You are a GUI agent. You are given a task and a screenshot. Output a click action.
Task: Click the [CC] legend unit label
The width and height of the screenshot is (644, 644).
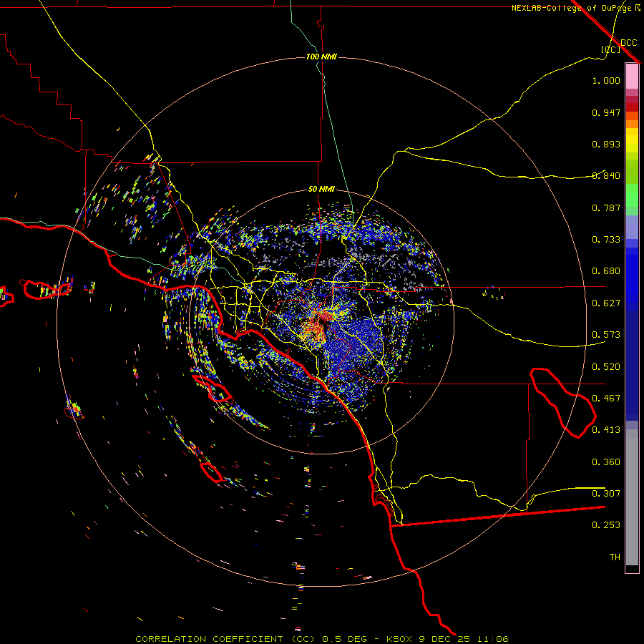coord(611,49)
